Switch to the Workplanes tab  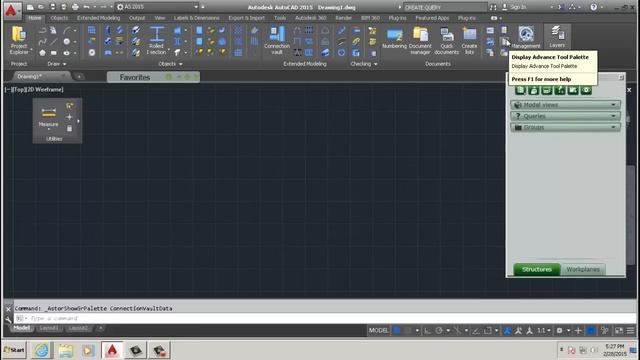pos(583,269)
